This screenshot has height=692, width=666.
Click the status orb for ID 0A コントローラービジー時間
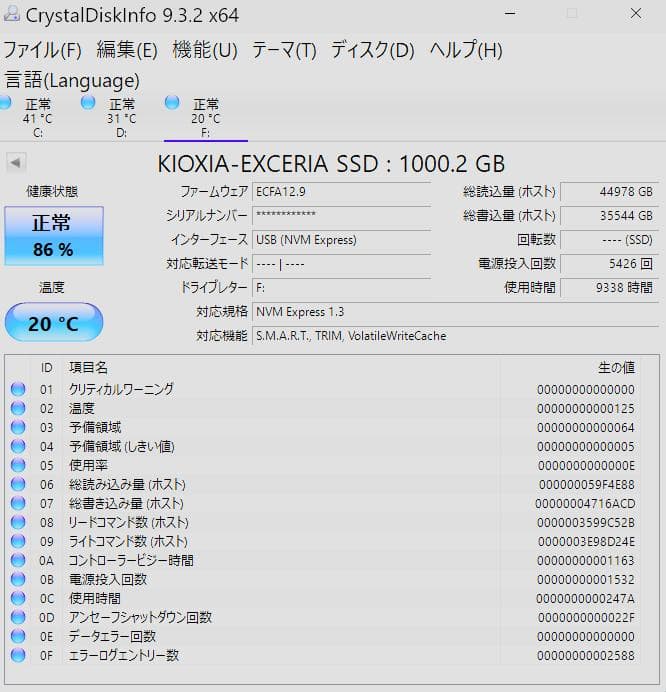tap(18, 560)
